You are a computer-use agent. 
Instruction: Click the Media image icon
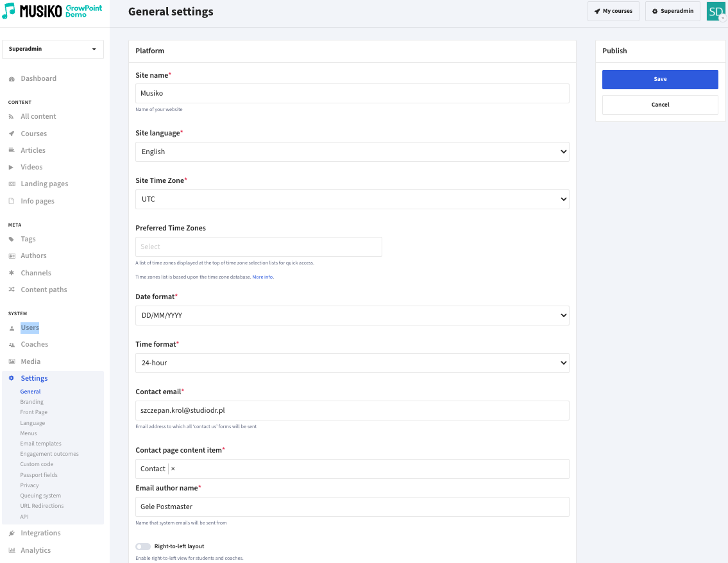coord(12,362)
